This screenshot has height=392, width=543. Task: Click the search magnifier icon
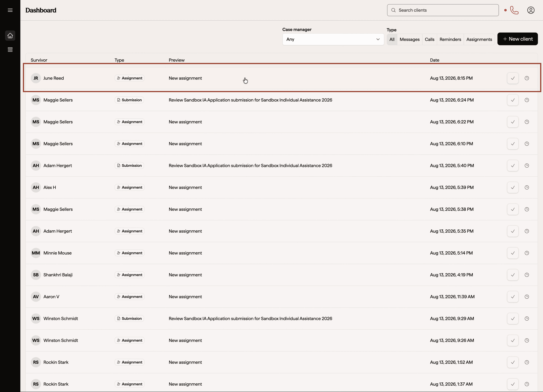pyautogui.click(x=393, y=10)
